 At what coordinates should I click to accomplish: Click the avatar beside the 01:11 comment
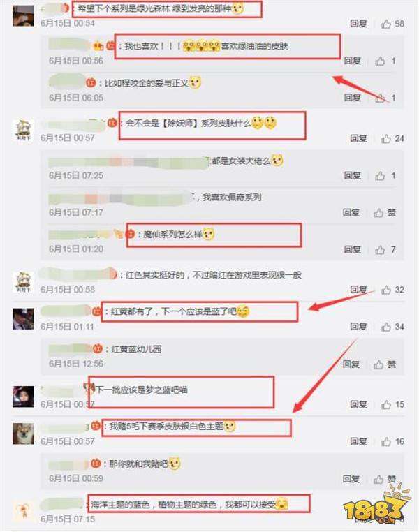point(24,319)
